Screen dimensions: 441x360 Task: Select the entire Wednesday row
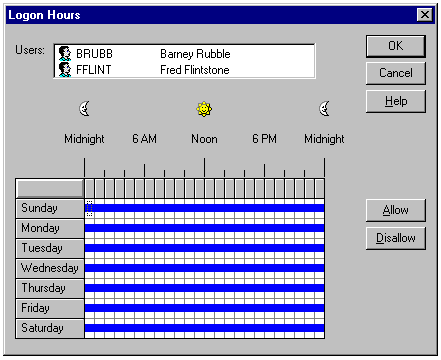click(50, 269)
